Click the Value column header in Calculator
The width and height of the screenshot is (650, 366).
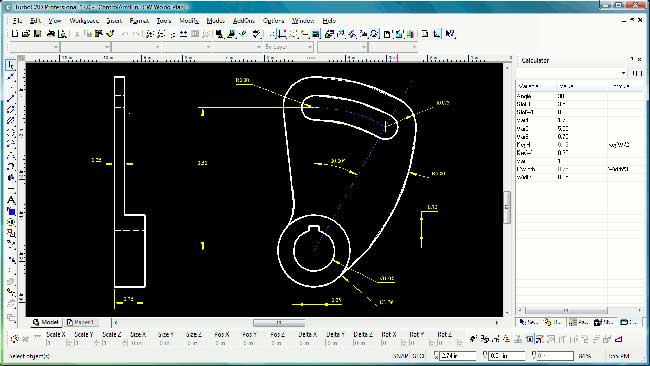point(581,86)
